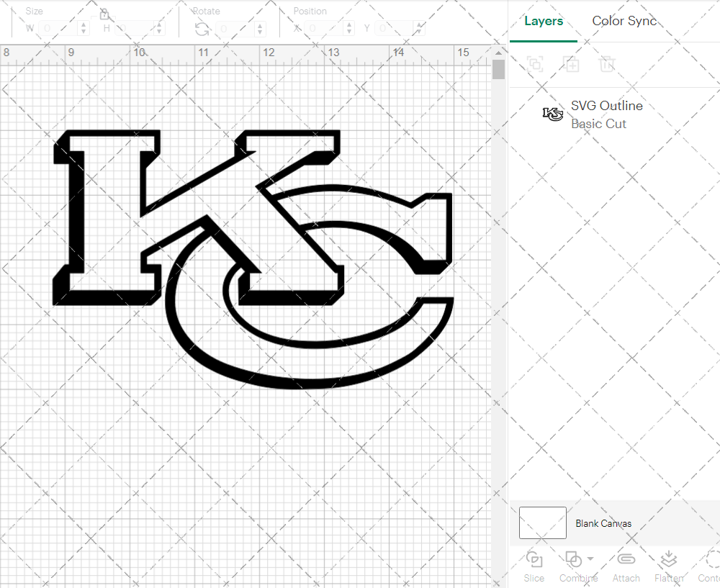Switch to the Color Sync tab
This screenshot has height=588, width=720.
pyautogui.click(x=624, y=21)
